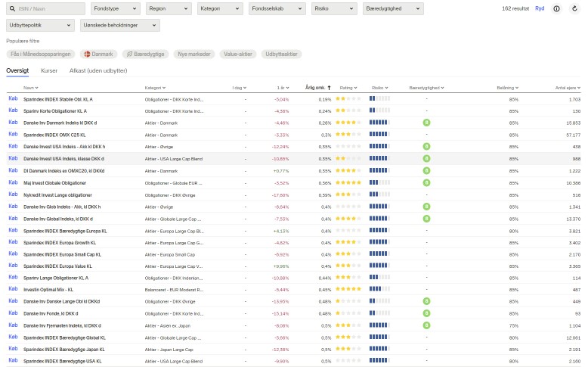Click star rating of Maj Invest Globale Obligationer

point(348,183)
